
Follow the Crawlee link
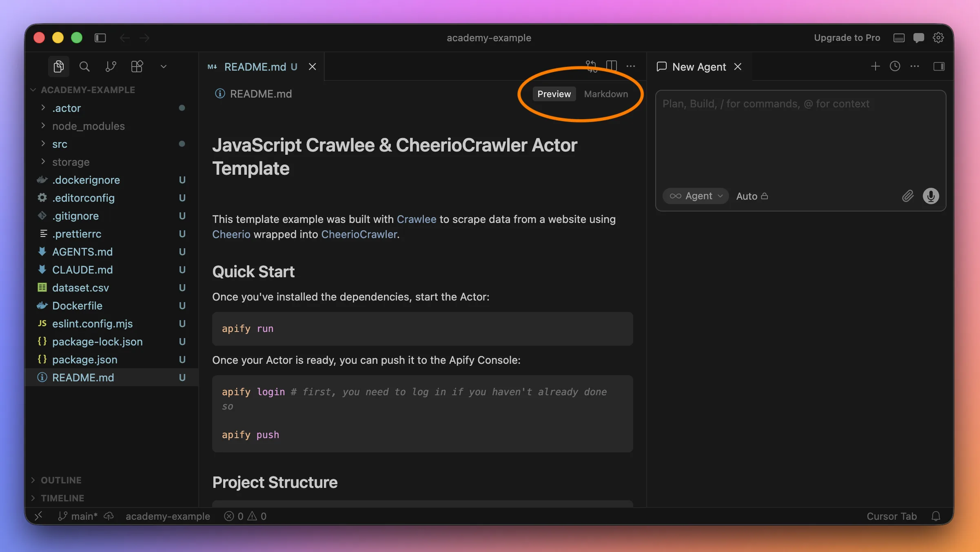point(416,219)
